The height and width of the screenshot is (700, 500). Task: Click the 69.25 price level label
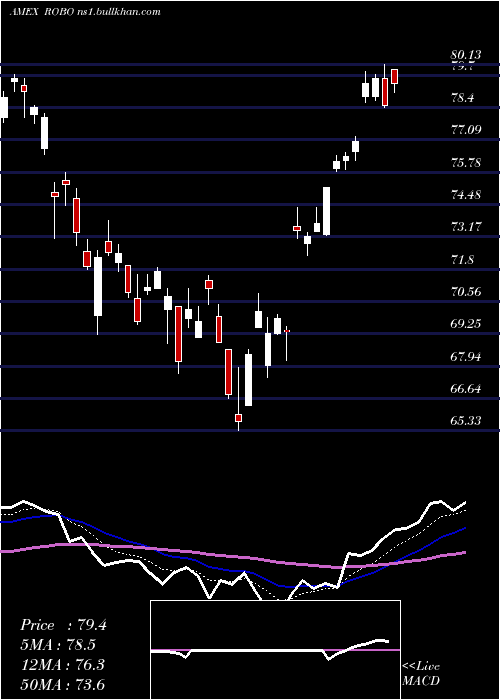pyautogui.click(x=466, y=324)
